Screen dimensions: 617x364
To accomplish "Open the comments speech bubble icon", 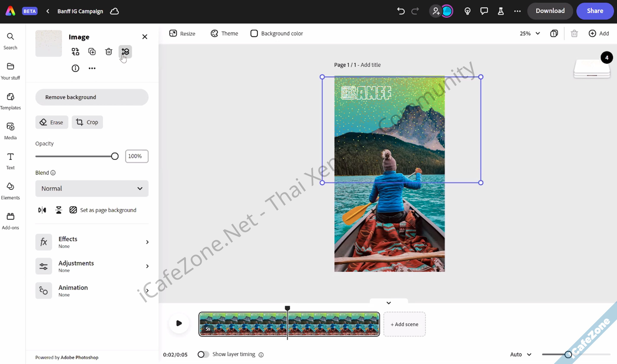I will click(484, 11).
